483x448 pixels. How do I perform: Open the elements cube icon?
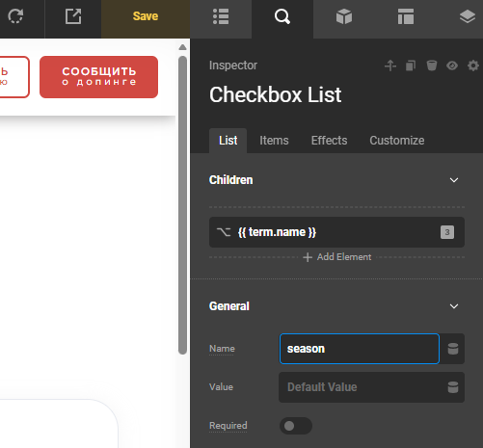(344, 16)
